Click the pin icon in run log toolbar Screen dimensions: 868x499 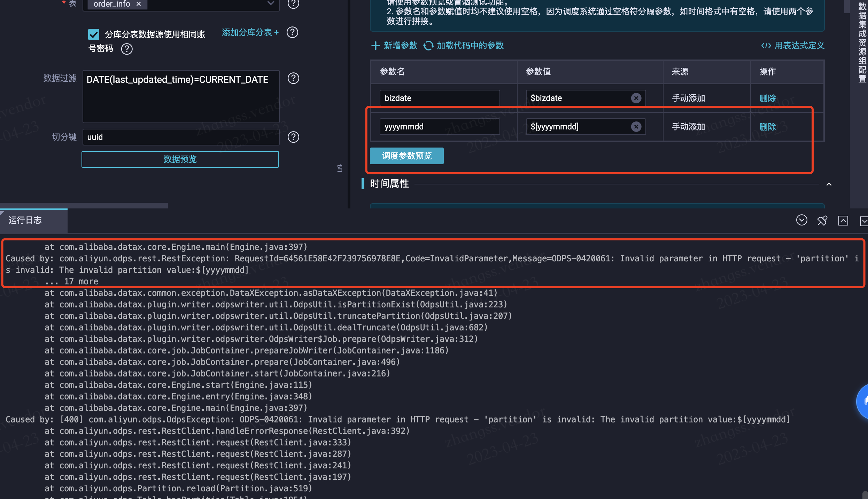point(822,221)
